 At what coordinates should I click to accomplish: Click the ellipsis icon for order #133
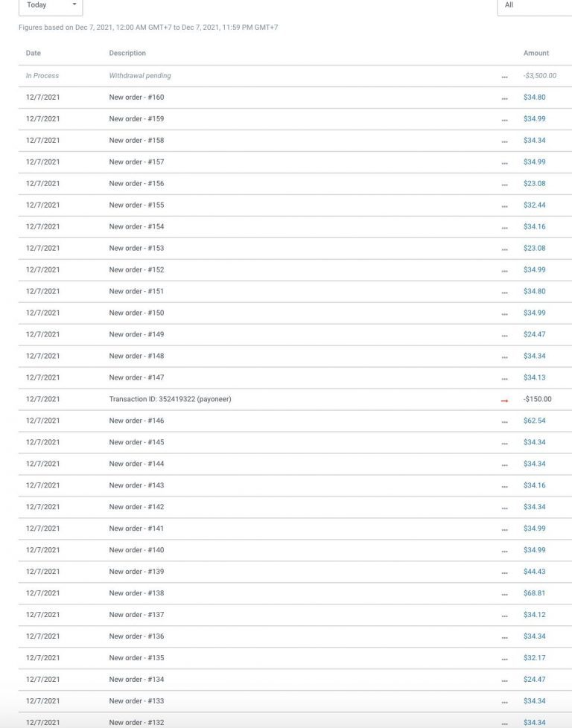[x=505, y=703]
